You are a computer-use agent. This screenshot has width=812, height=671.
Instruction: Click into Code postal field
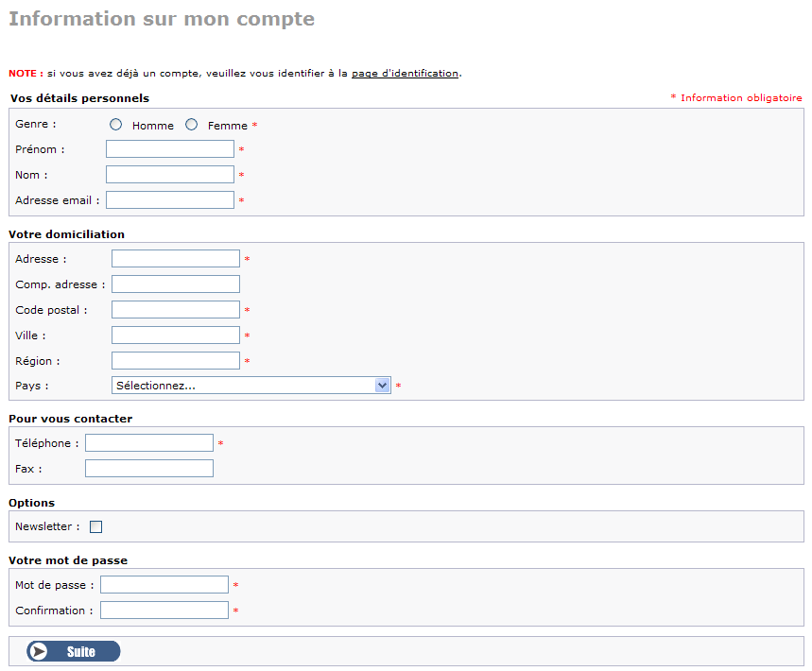pos(176,310)
